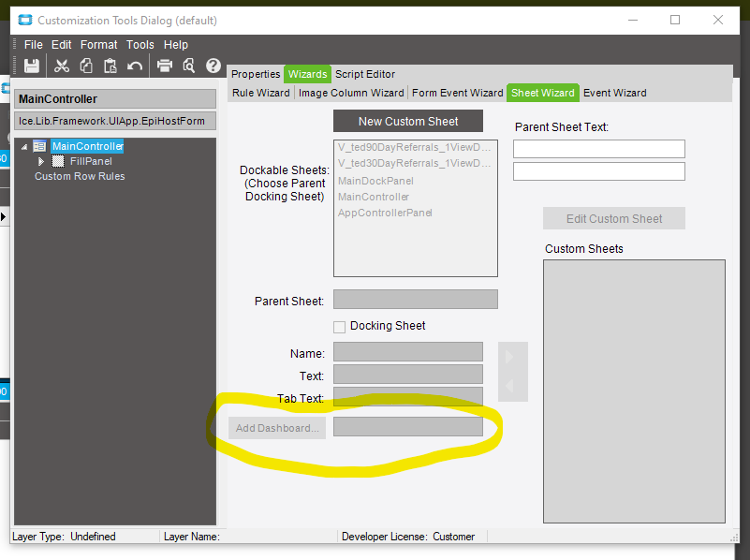Viewport: 750px width, 560px height.
Task: Select the Wizards tab
Action: [307, 74]
